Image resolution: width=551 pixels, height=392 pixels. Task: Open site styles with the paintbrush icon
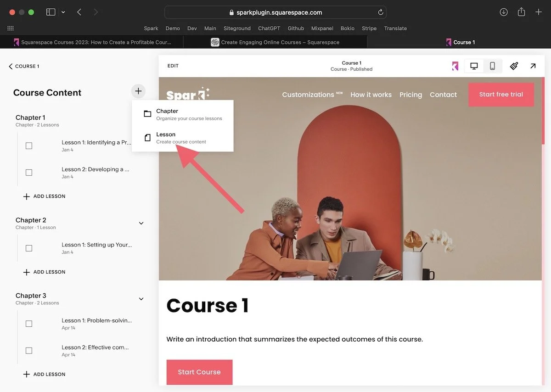pos(514,66)
